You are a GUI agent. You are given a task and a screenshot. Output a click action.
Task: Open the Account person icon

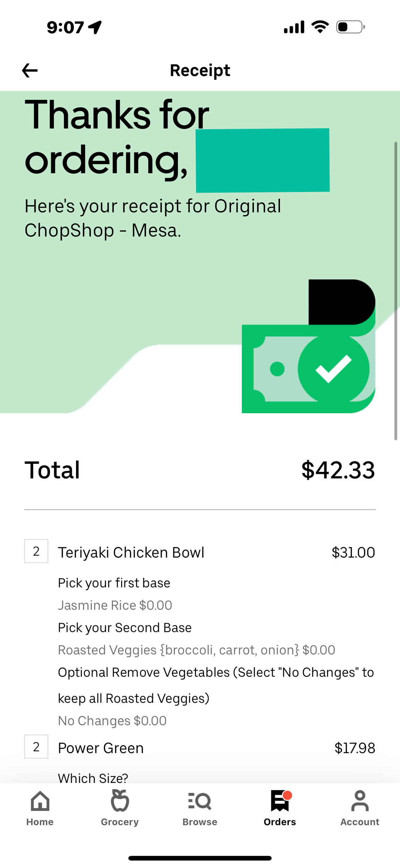[360, 801]
